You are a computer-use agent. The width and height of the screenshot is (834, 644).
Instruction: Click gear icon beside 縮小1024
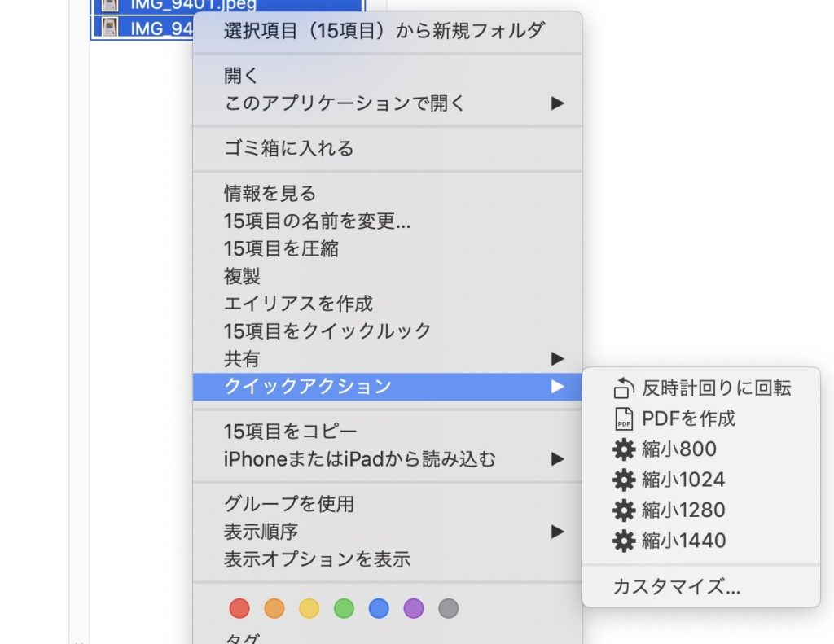point(623,480)
